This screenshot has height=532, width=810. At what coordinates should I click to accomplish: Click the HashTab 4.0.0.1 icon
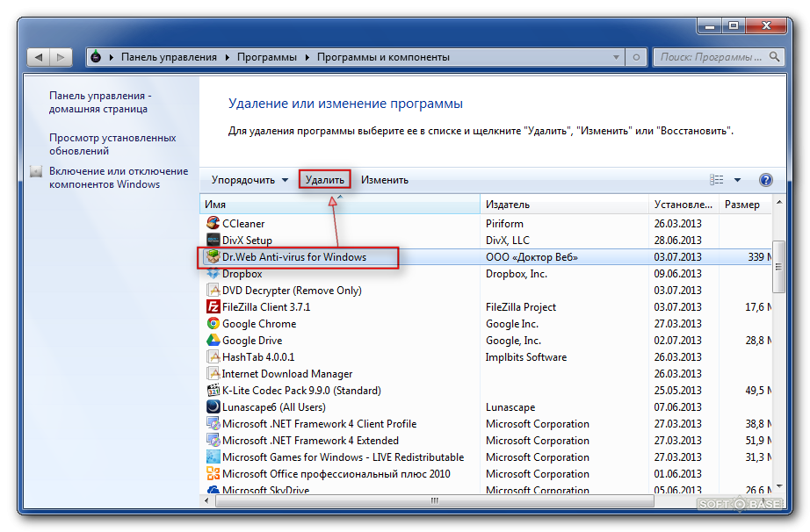coord(213,356)
